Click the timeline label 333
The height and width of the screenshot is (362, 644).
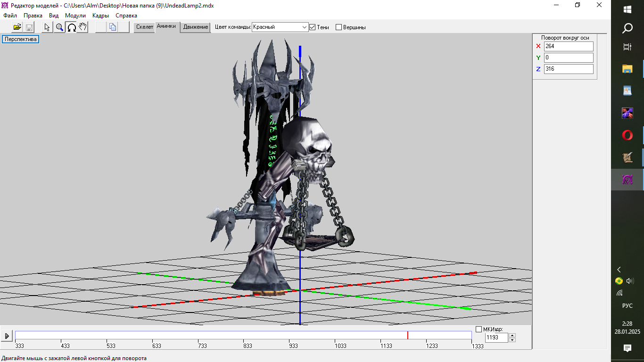20,346
